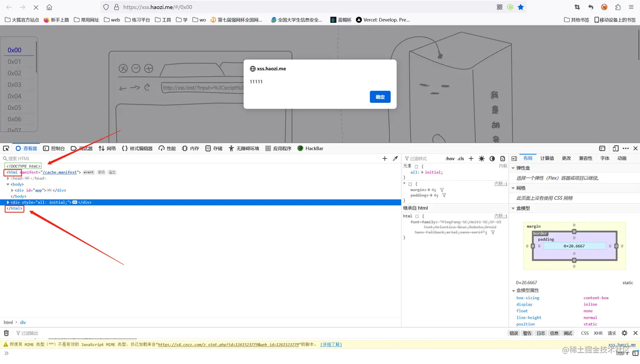This screenshot has height=364, width=640.
Task: Switch to the 性能 performance tab
Action: click(x=167, y=149)
